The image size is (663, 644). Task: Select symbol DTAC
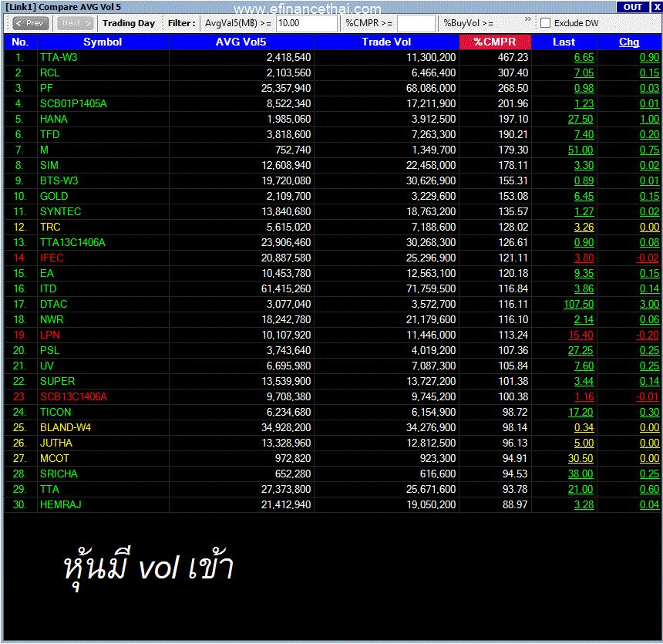point(54,304)
